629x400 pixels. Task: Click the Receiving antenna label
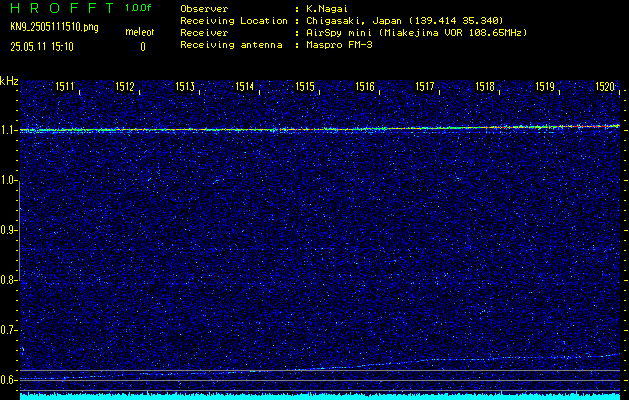click(231, 45)
